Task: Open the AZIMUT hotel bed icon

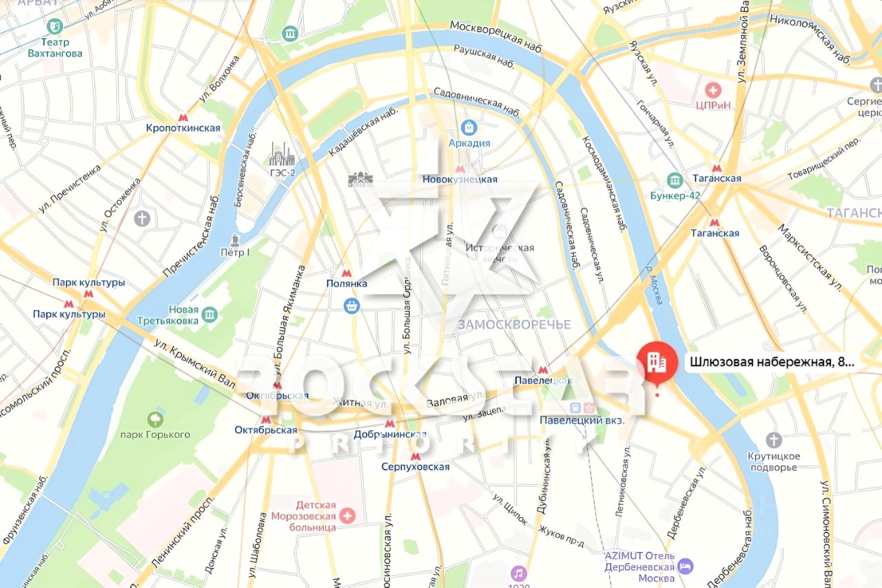Action: [x=685, y=566]
